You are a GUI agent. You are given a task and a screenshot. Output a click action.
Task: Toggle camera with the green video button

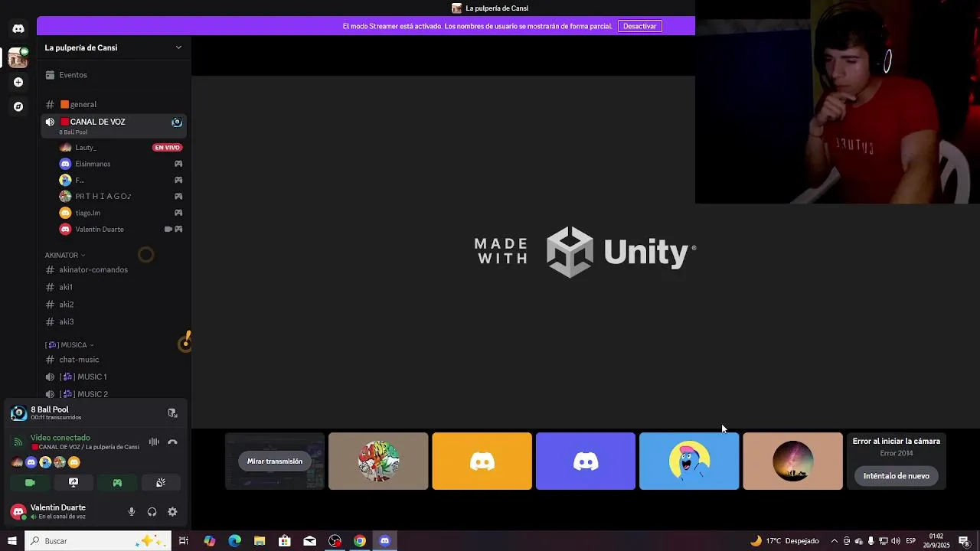coord(30,483)
